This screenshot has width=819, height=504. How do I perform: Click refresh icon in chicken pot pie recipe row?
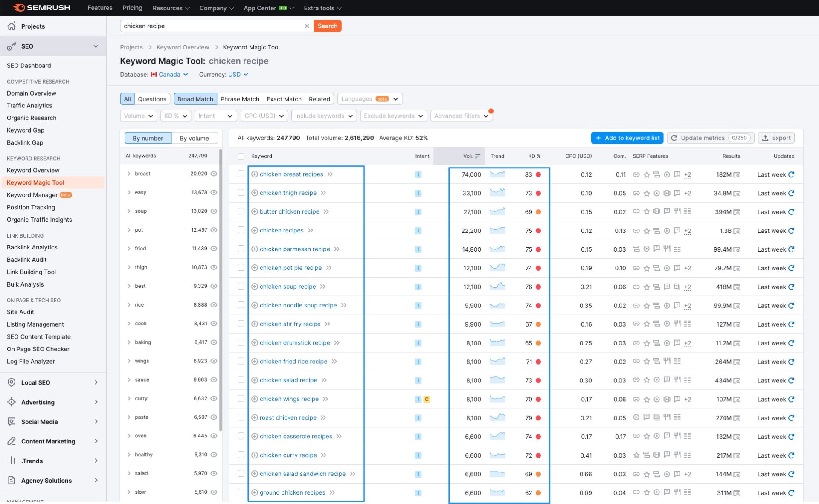click(791, 268)
